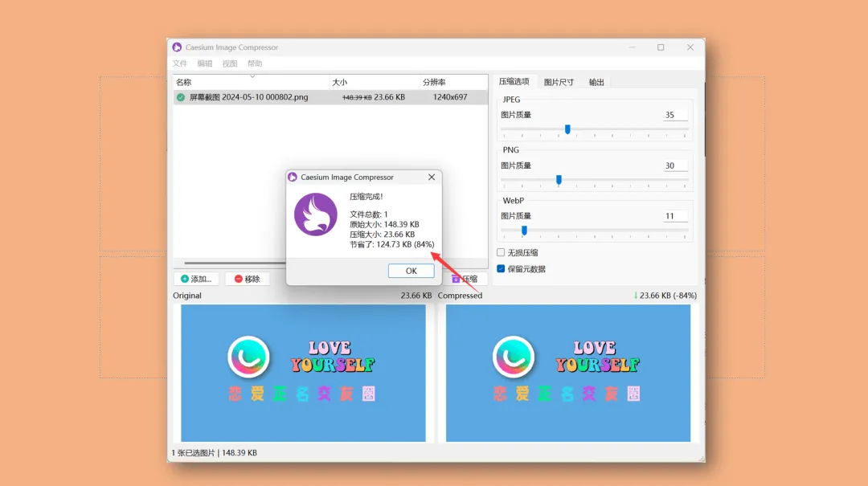The image size is (868, 486).
Task: Minimize the Caesium Image Compressor window
Action: [x=632, y=47]
